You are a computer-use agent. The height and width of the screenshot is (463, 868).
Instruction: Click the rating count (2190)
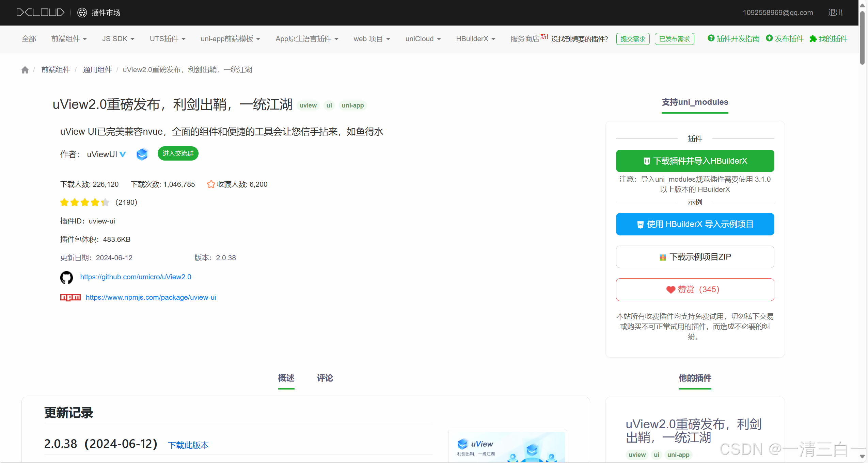pos(126,202)
